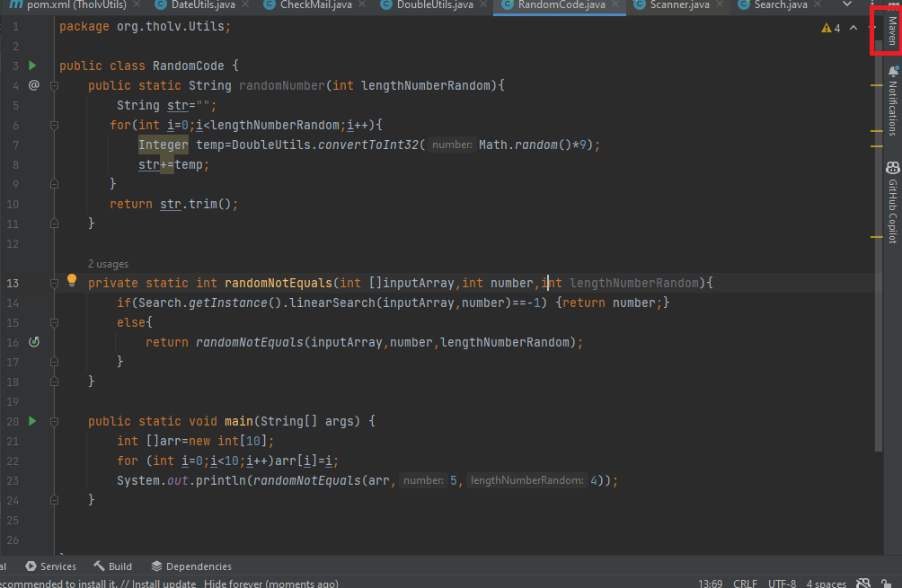Close the Search.java tab
902x588 pixels.
(x=818, y=4)
